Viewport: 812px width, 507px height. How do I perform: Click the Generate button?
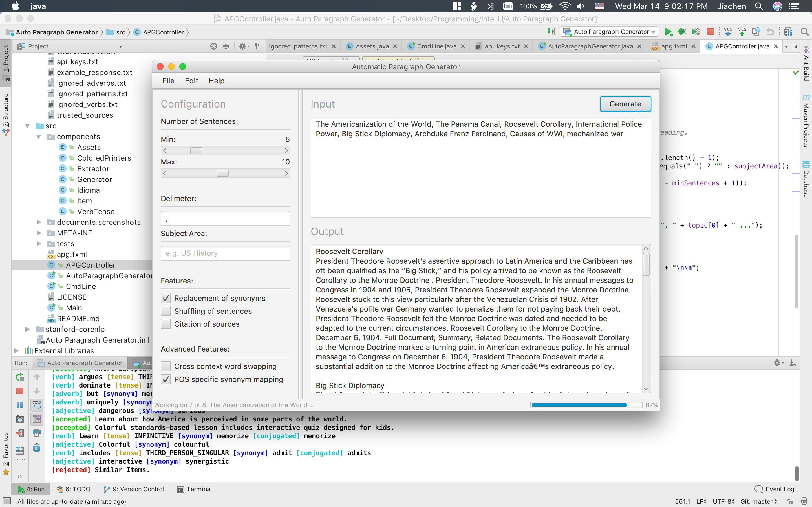(625, 104)
